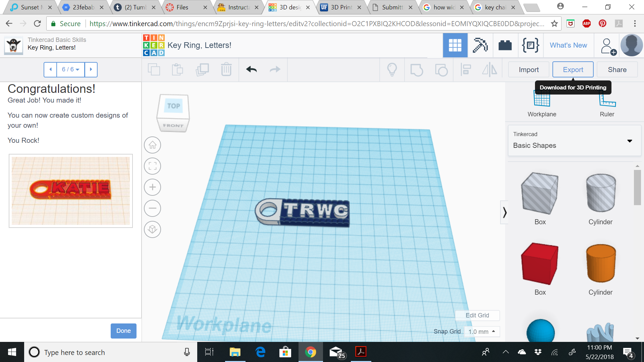Screen dimensions: 644x362
Task: Click the Delete trash icon
Action: pos(226,69)
